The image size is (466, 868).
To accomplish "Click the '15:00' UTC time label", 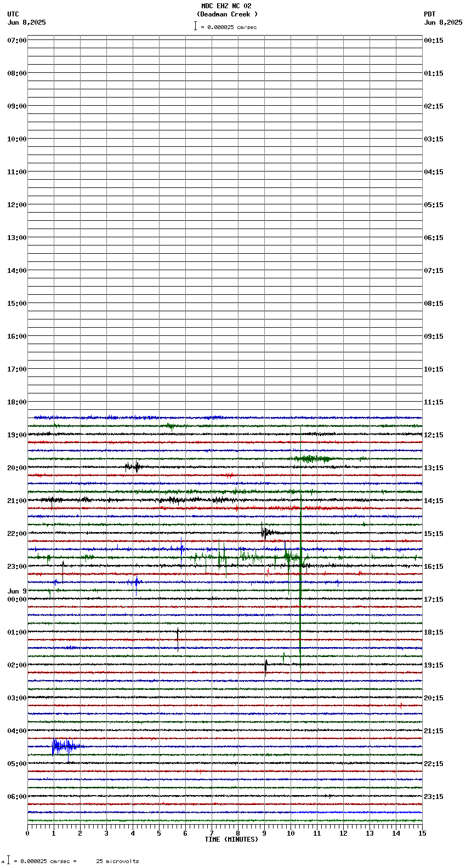I will point(17,304).
